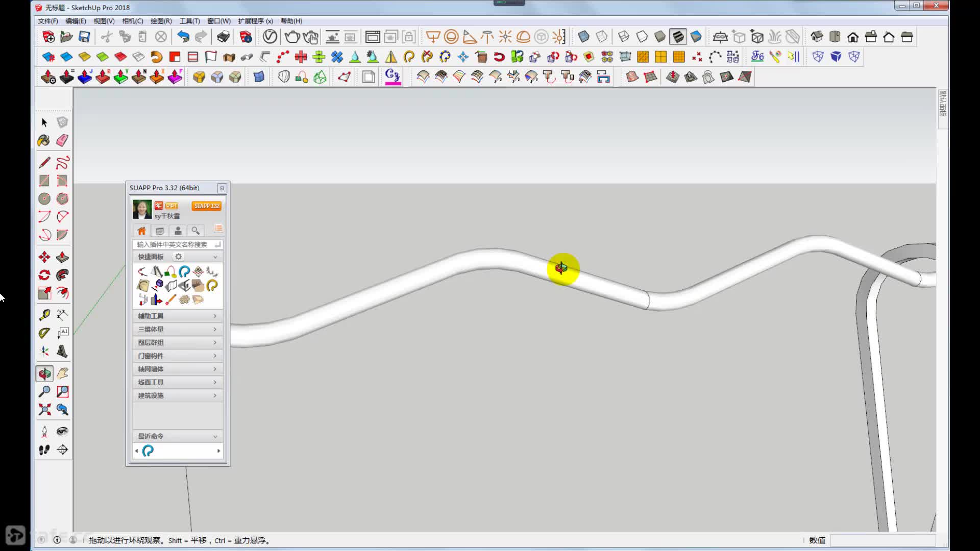Pick the Rectangle drawing tool
Image resolution: width=980 pixels, height=551 pixels.
(x=44, y=181)
